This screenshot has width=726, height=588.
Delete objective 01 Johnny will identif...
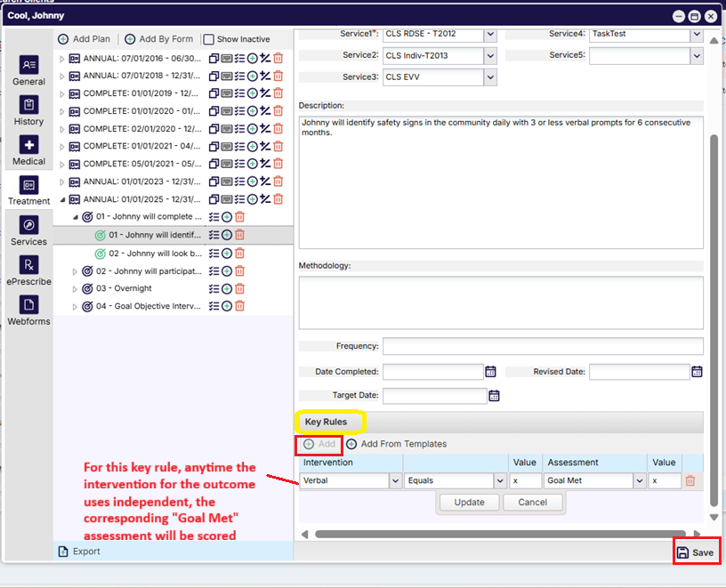pos(239,235)
